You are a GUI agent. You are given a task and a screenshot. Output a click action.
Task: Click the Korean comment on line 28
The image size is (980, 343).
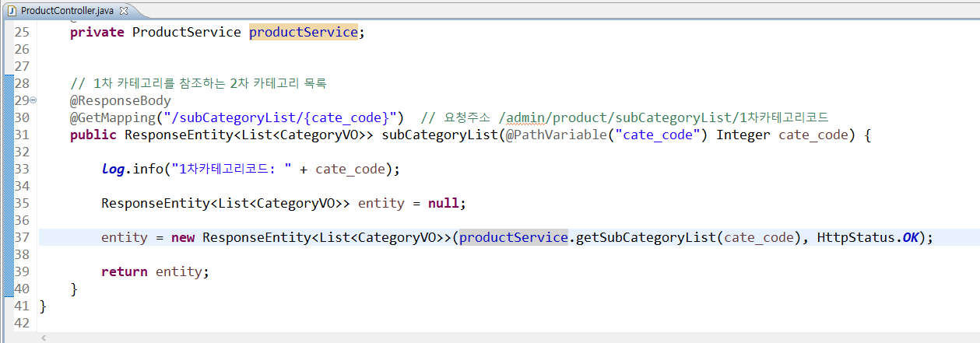(198, 83)
